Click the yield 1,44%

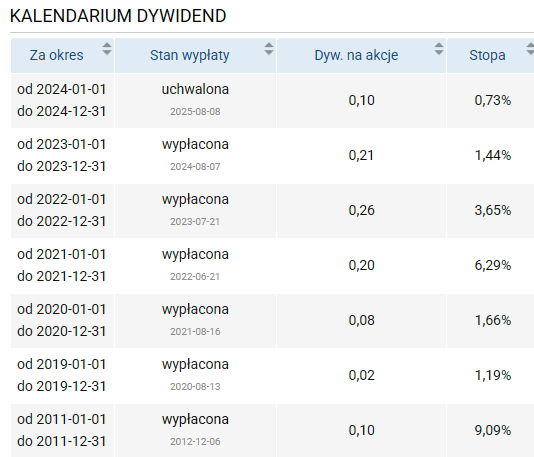[x=493, y=155]
